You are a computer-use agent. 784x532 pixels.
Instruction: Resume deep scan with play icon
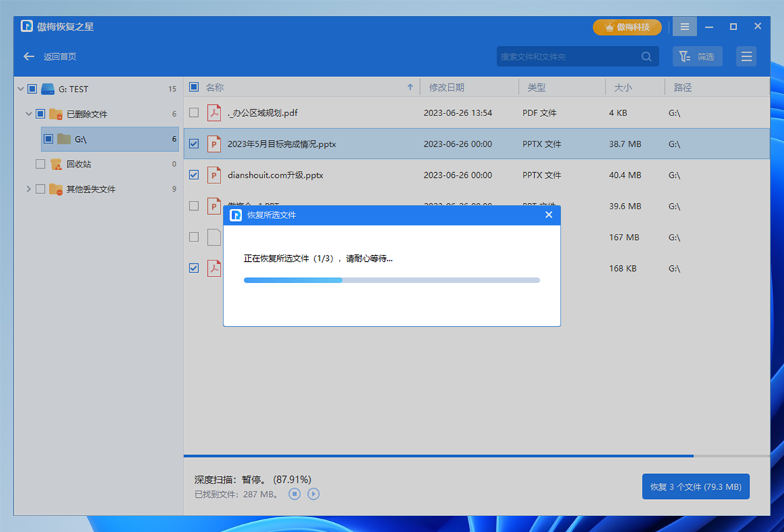point(314,494)
